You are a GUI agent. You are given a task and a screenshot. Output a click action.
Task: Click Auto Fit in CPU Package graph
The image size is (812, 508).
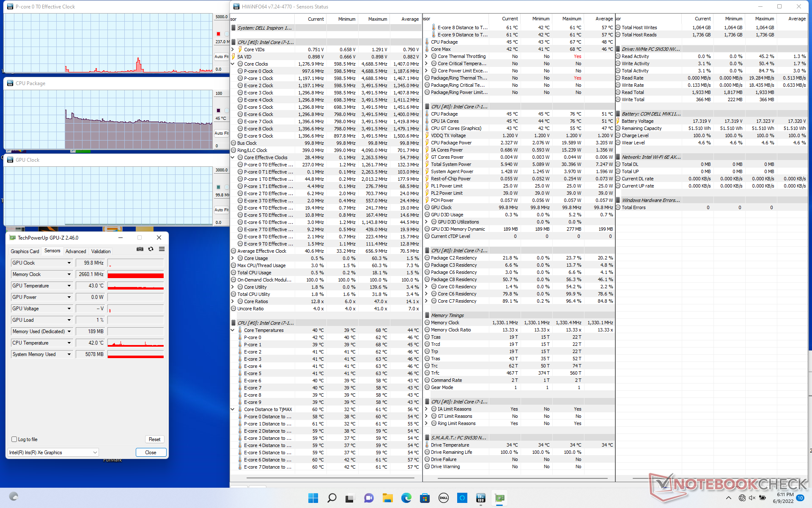[x=221, y=133]
